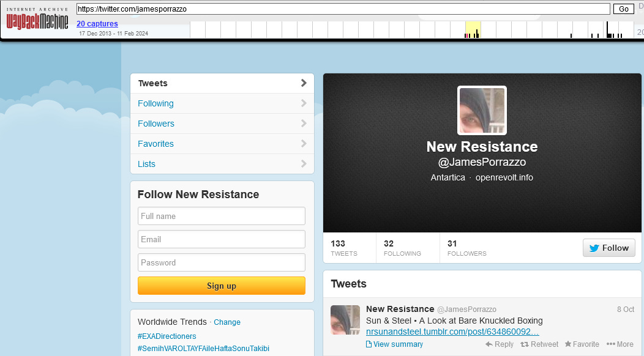This screenshot has height=356, width=644.
Task: Click the tall capture bar in the timeline
Action: point(607,29)
